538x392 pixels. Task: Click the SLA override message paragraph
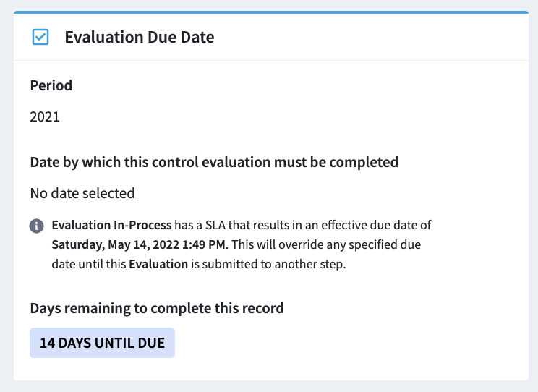[x=242, y=244]
